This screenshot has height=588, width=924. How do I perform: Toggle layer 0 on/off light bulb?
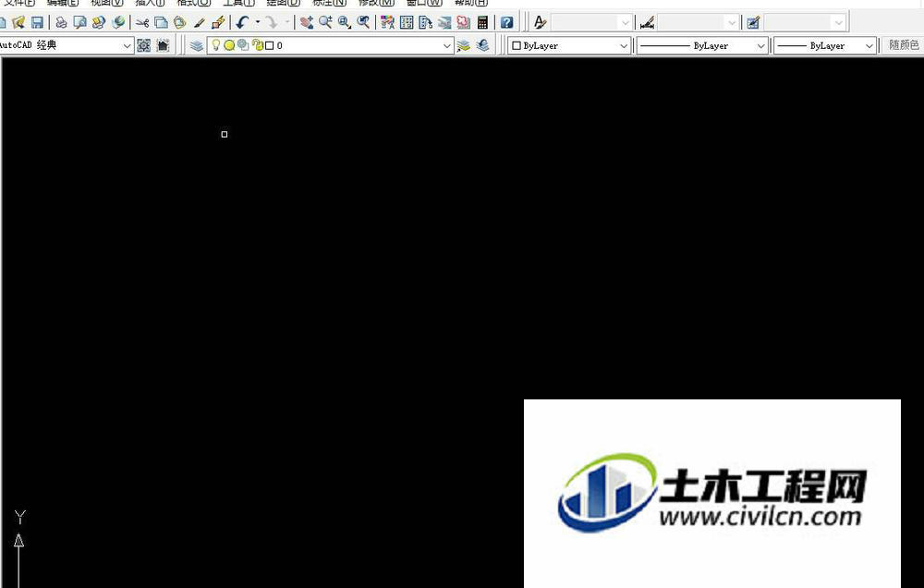(215, 44)
